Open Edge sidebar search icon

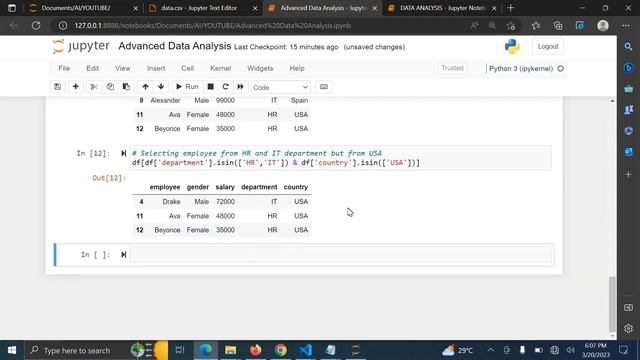(629, 47)
